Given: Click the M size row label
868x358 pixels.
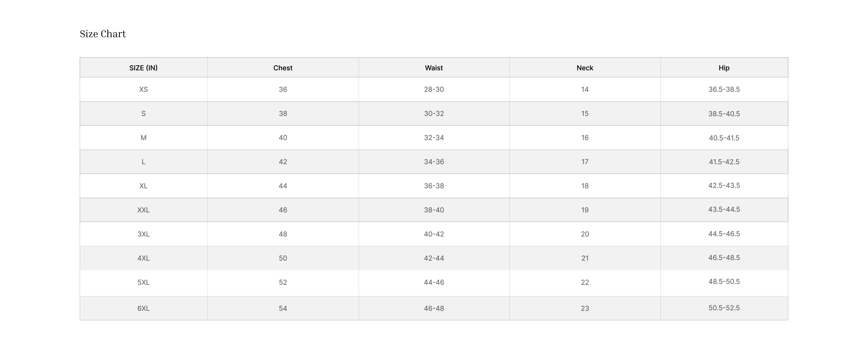Looking at the screenshot, I should pos(143,138).
